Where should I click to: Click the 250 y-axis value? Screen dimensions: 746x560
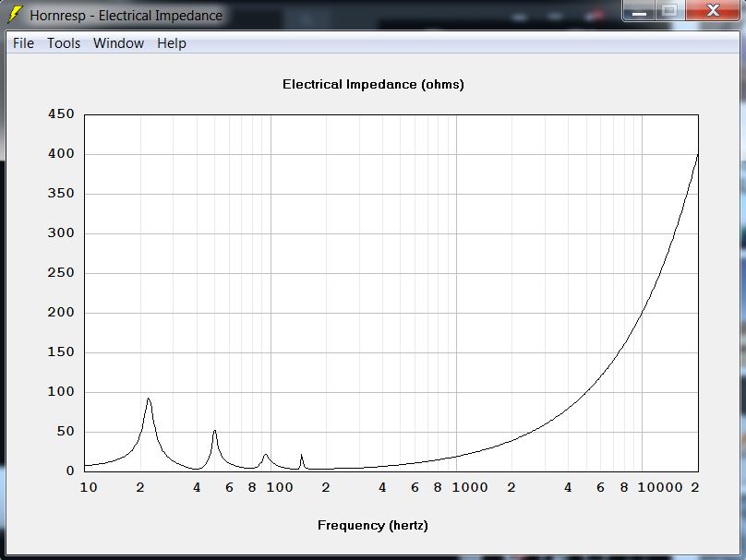61,272
